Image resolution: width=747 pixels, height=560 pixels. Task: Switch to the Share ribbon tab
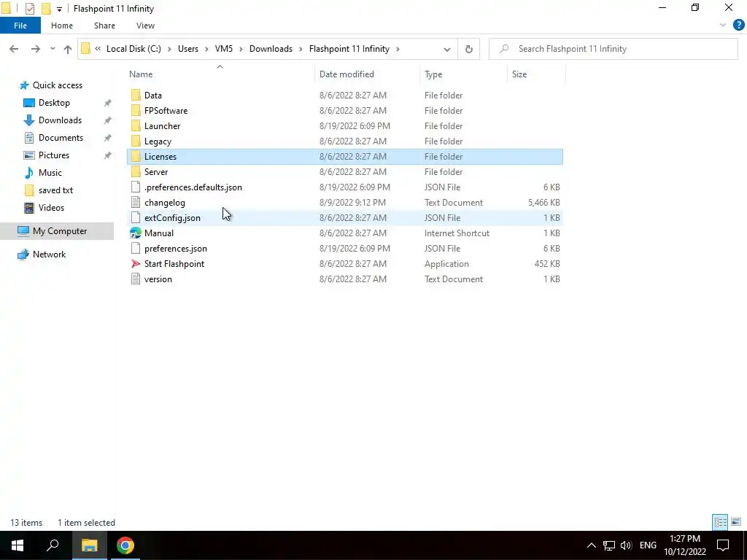click(104, 26)
